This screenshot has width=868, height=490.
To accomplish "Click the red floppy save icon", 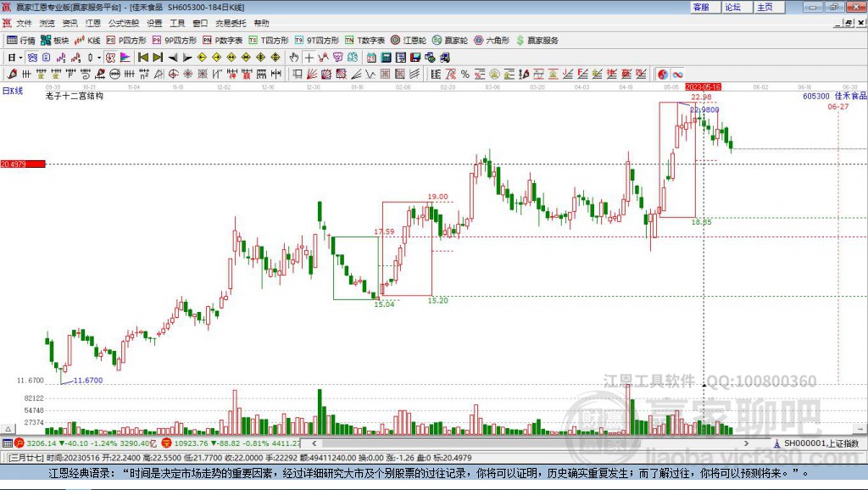I will (x=415, y=58).
